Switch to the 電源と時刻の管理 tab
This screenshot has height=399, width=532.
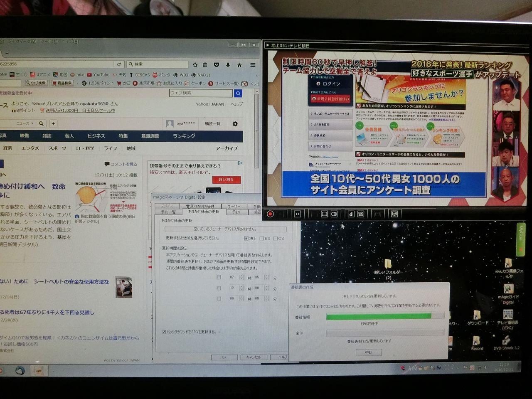(x=200, y=206)
